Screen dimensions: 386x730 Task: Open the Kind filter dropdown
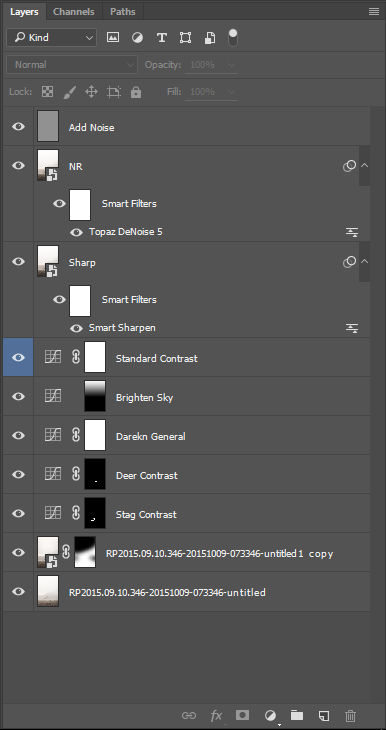(51, 38)
